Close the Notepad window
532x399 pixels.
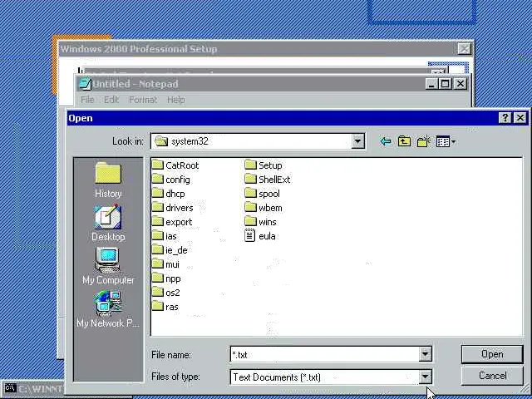[461, 84]
